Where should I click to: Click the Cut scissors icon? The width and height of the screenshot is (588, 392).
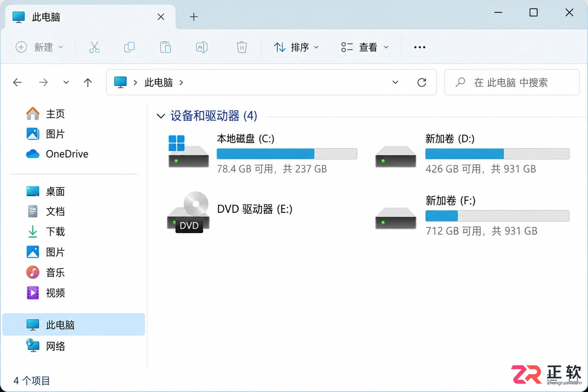pyautogui.click(x=94, y=47)
